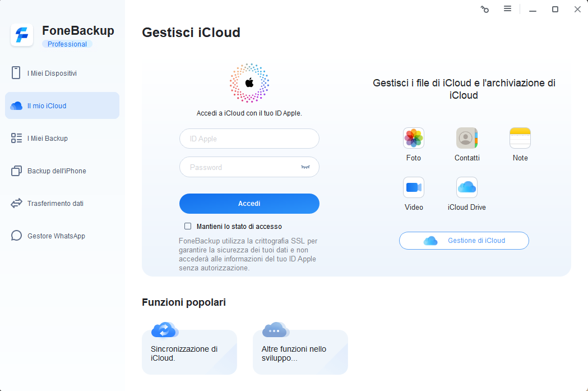Click the Contatti icon
The height and width of the screenshot is (391, 588).
coord(467,137)
